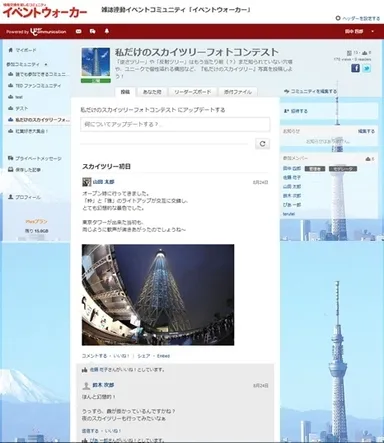This screenshot has height=443, width=384.
Task: Open member 山田 太郎 in member list
Action: [x=292, y=186]
